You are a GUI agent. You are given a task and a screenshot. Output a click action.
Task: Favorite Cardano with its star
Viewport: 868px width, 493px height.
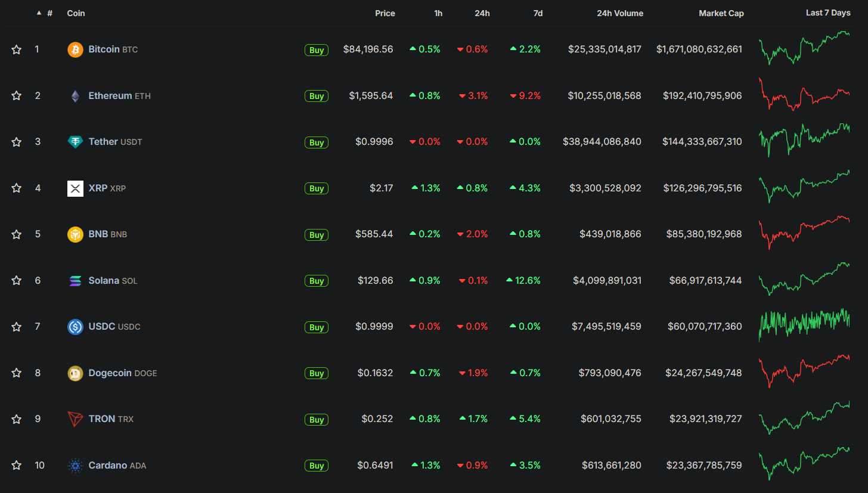(16, 465)
